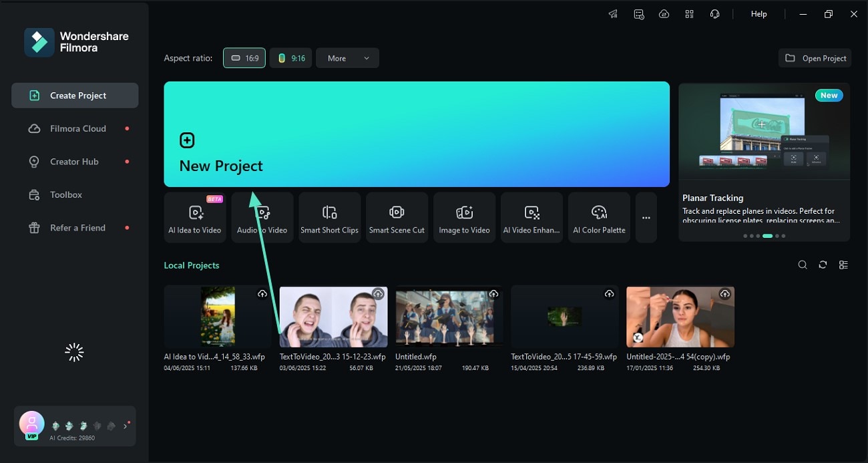This screenshot has width=868, height=463.
Task: Click the Open Project button
Action: (815, 58)
